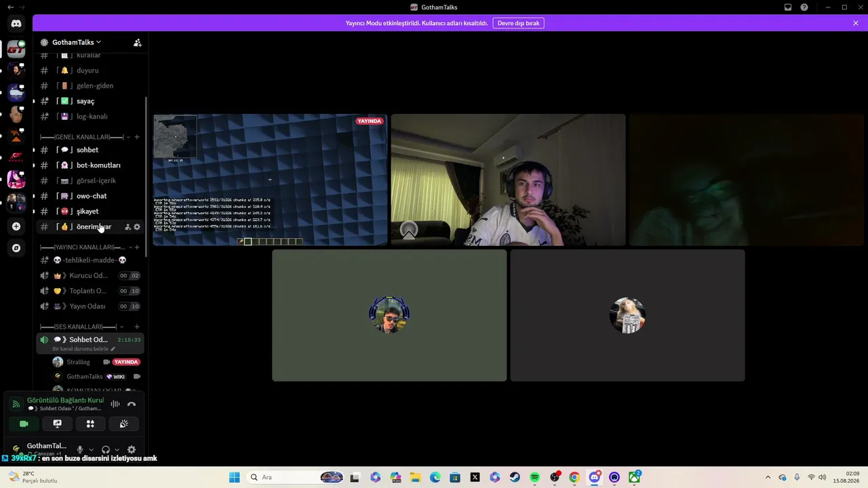Click Devre dışı bırak button
The height and width of the screenshot is (488, 868).
coord(519,23)
